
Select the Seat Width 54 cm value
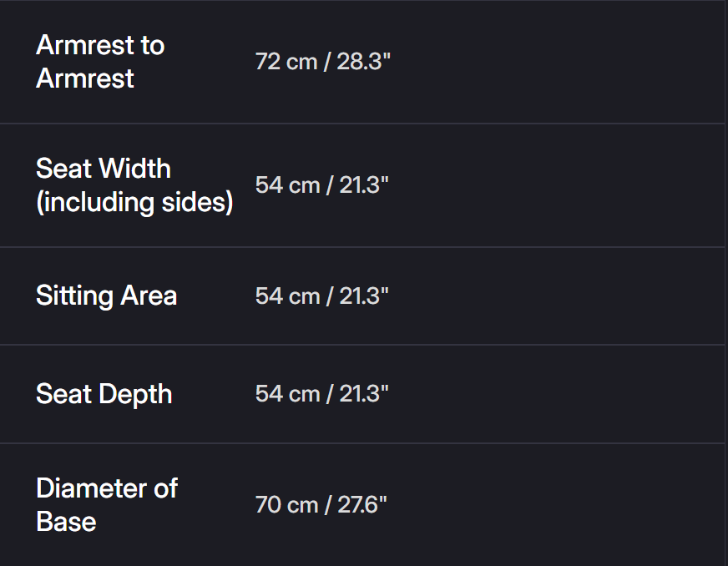coord(322,185)
